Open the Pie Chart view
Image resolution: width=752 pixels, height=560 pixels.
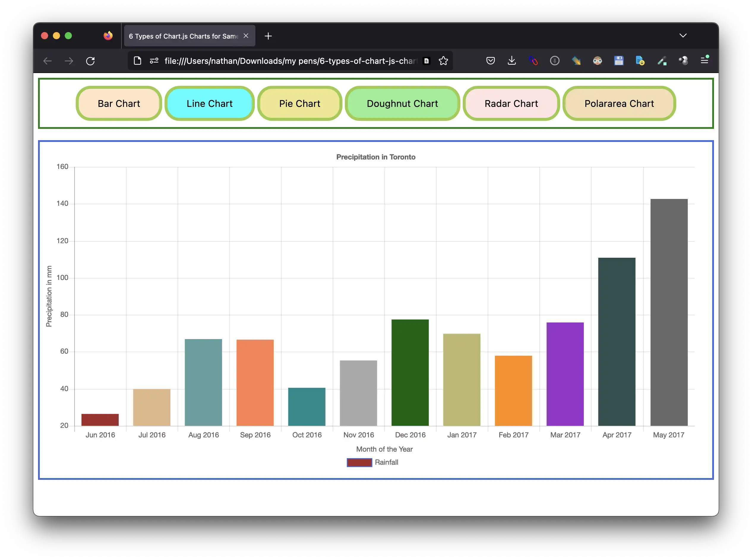300,103
